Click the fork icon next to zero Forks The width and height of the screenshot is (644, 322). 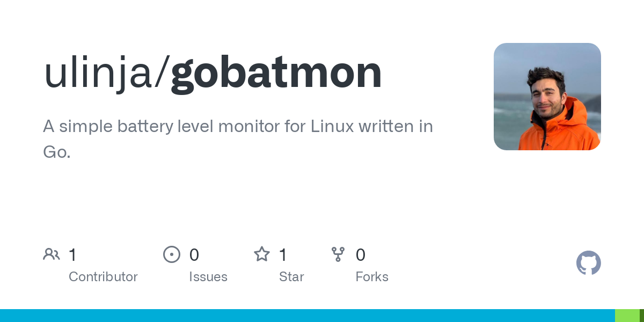(x=338, y=254)
